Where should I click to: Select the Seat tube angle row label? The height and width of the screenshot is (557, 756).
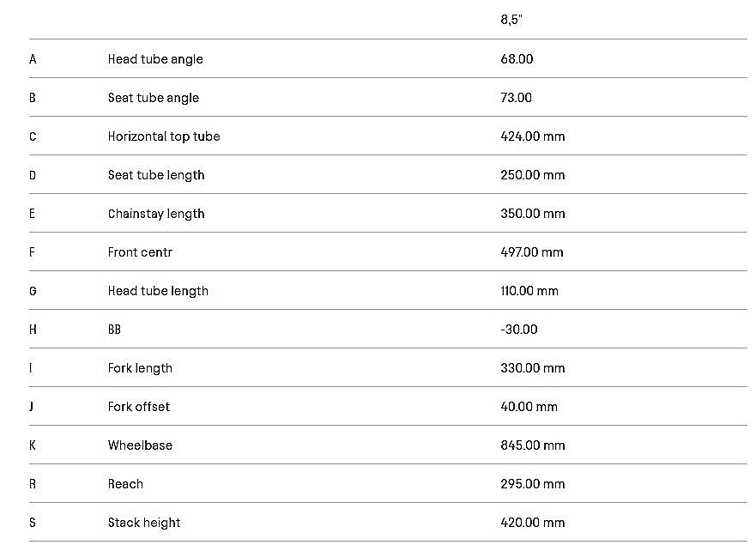point(154,98)
